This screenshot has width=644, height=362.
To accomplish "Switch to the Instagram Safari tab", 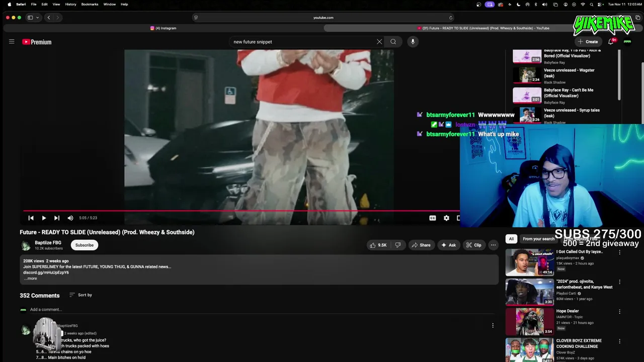I will (x=164, y=28).
